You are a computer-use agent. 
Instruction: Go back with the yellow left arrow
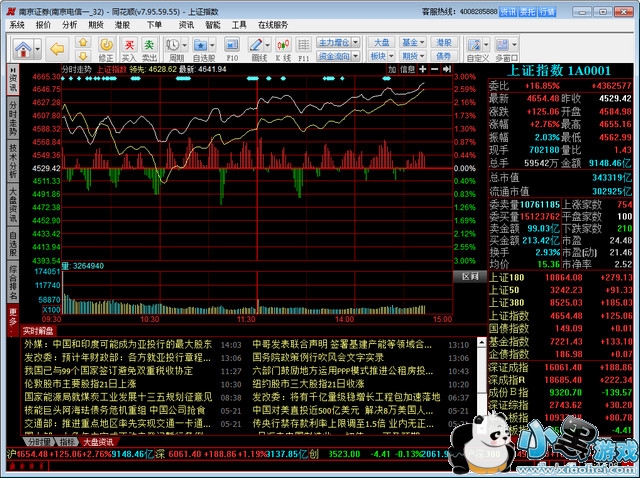(x=57, y=49)
